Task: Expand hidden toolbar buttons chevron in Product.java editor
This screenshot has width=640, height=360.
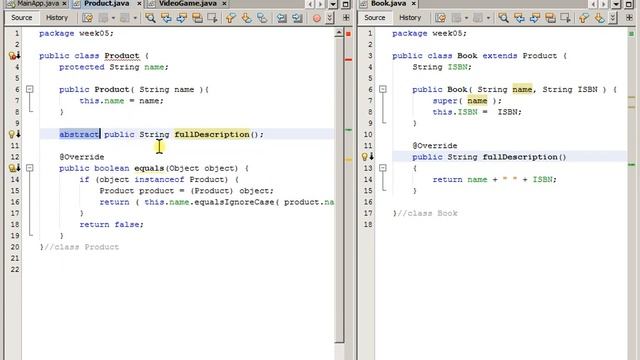Action: click(x=330, y=18)
